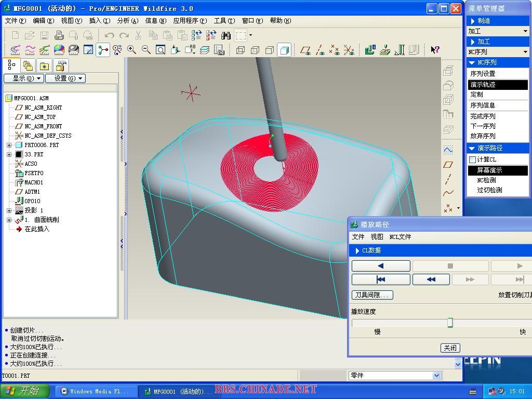The height and width of the screenshot is (399, 532).
Task: Click the milling NC sequence icon
Action: click(385, 50)
